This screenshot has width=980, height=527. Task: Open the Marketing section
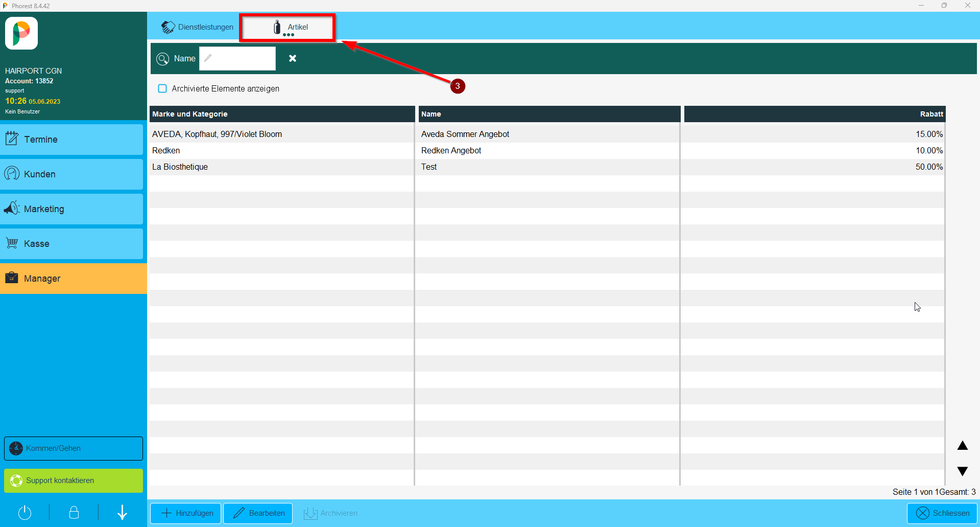point(71,209)
